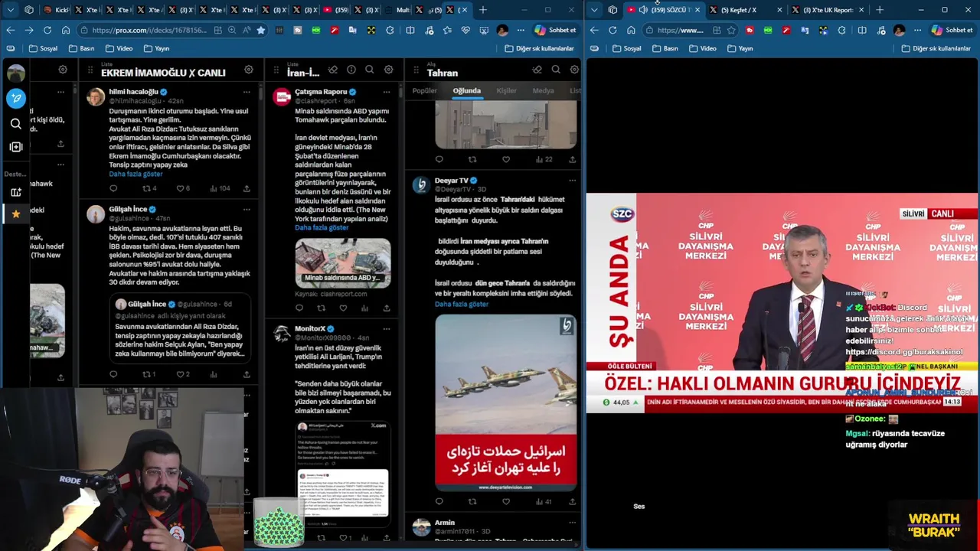Click Sohbet et Copilot button in right browser
This screenshot has width=980, height=551.
pos(952,30)
